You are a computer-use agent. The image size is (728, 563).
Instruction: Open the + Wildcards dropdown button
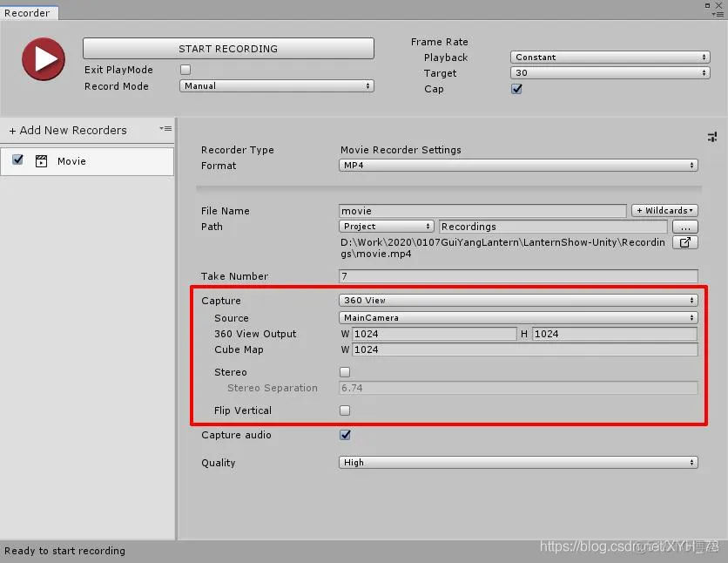664,210
